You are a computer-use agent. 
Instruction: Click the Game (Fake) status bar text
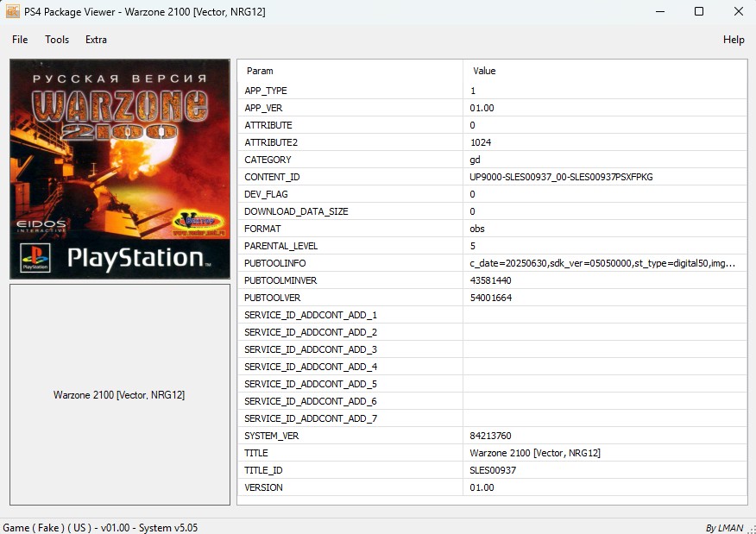pyautogui.click(x=100, y=528)
